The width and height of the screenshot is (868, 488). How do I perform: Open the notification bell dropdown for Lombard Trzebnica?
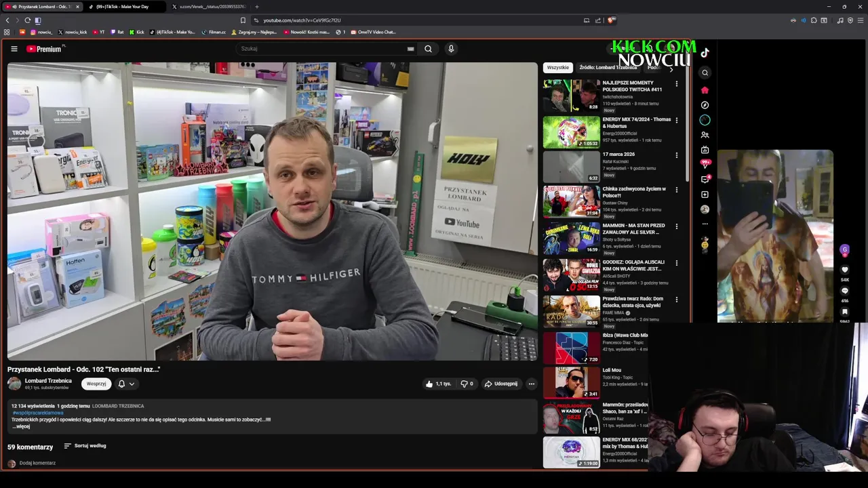(126, 384)
